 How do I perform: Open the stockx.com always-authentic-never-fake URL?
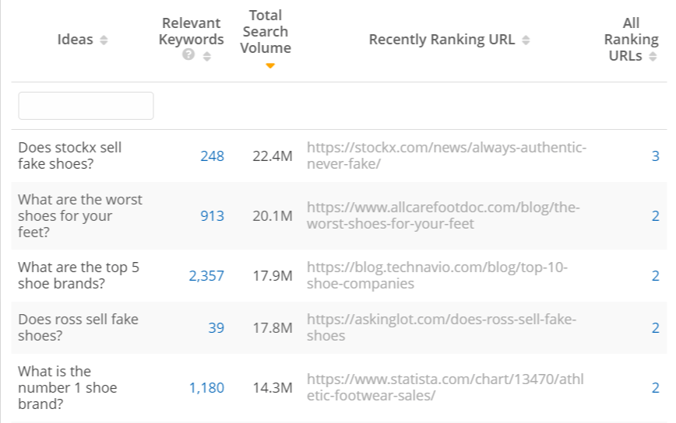click(446, 156)
